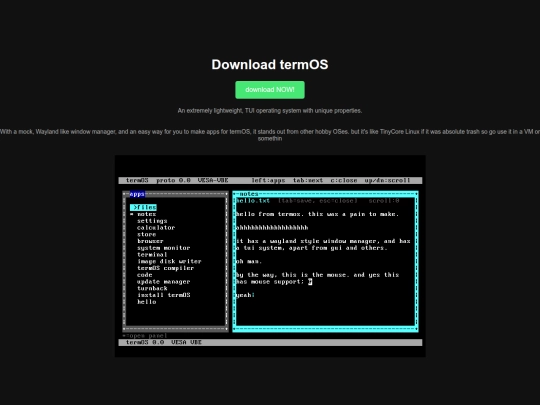540x405 pixels.
Task: Click 'calculator' entry in apps list
Action: [156, 228]
